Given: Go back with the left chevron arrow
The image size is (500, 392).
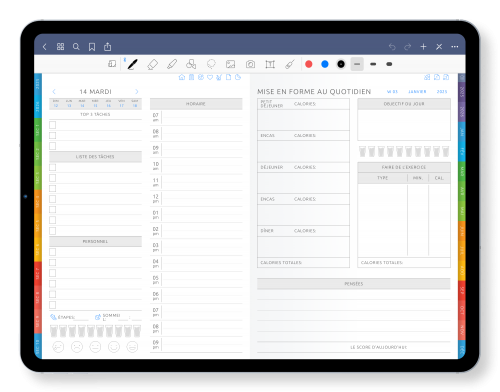Looking at the screenshot, I should (45, 47).
